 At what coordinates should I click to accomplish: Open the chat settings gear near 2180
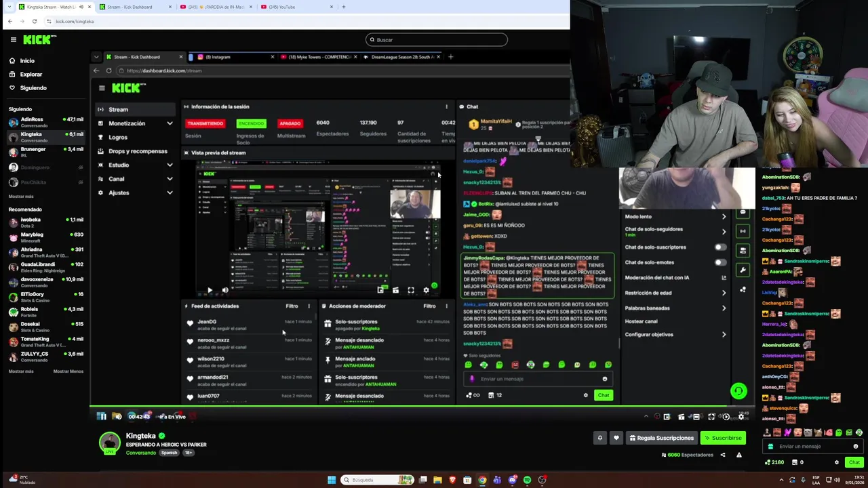(837, 462)
